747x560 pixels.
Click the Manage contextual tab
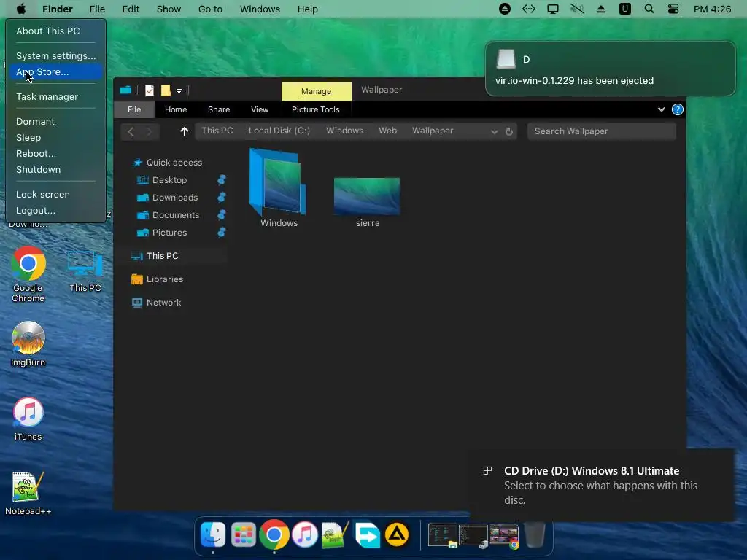(317, 91)
